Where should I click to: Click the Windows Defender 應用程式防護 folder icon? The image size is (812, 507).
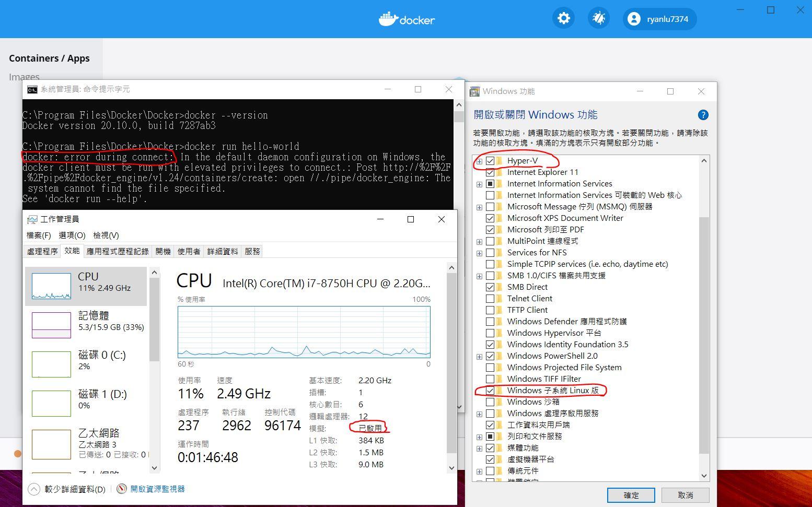[500, 322]
